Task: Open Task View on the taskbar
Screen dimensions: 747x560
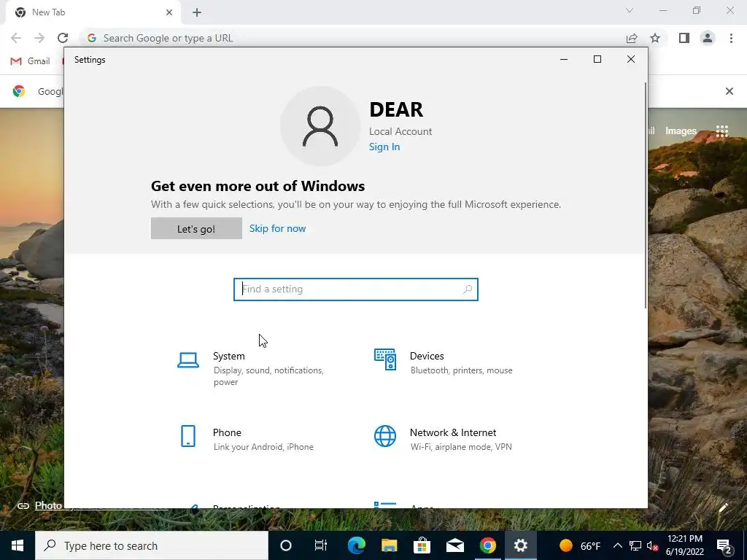Action: point(321,545)
